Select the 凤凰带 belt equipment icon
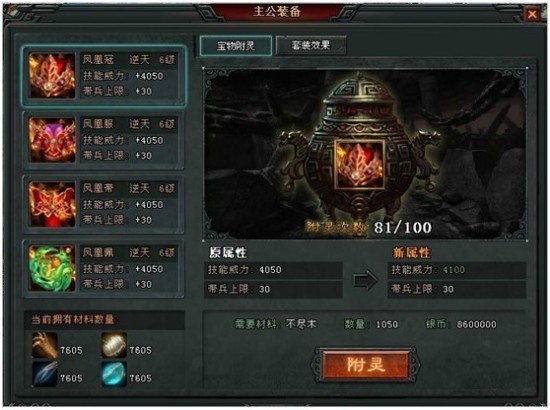This screenshot has width=550, height=410. 52,204
